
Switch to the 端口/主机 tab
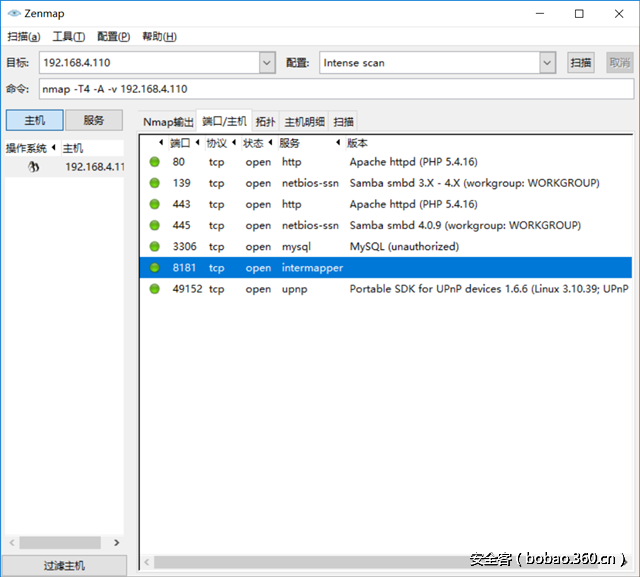coord(224,121)
